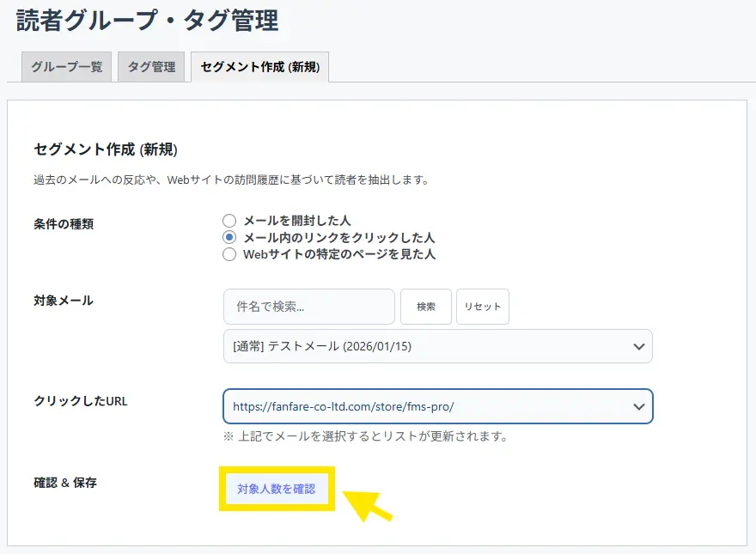Switch to the グループ一覧 tab
This screenshot has width=756, height=554.
pyautogui.click(x=67, y=67)
